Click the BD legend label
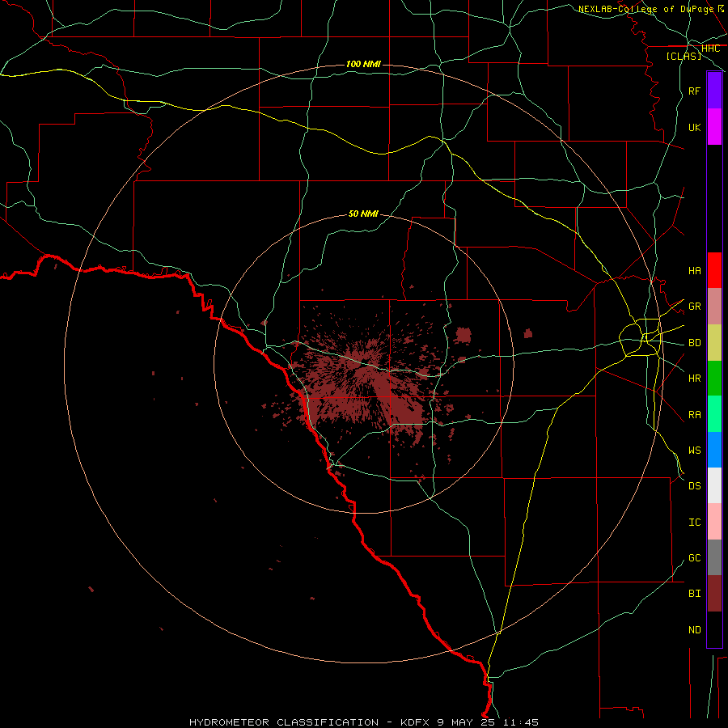This screenshot has width=728, height=728. pos(694,343)
